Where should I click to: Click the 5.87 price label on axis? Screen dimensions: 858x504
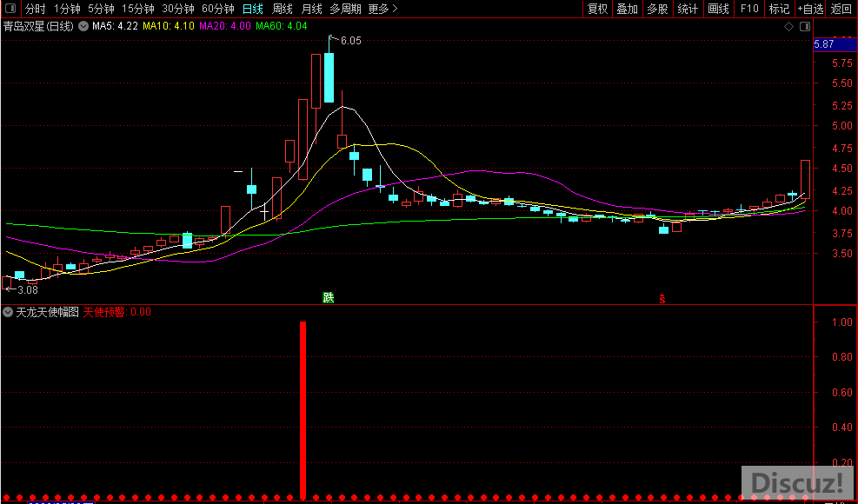click(824, 43)
